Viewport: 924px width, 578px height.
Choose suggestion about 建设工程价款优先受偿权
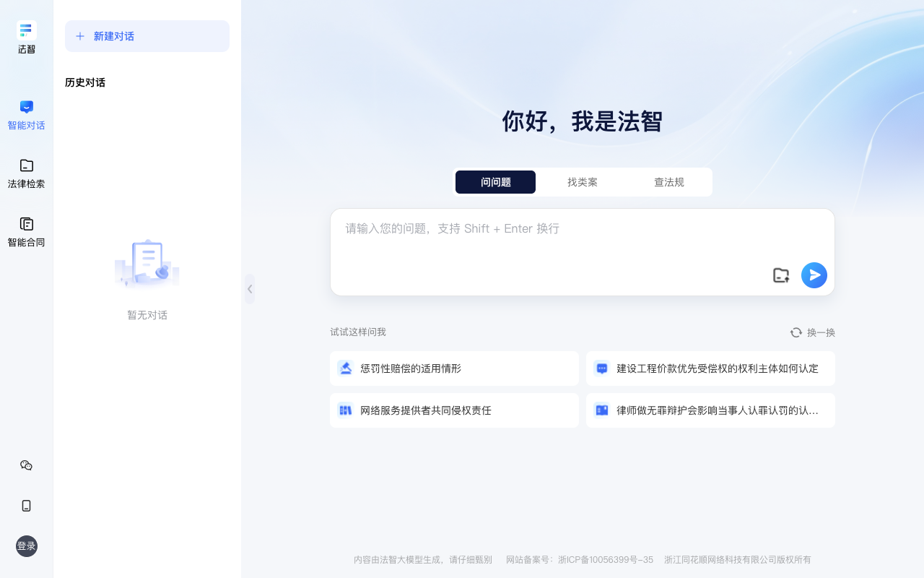[x=710, y=368]
